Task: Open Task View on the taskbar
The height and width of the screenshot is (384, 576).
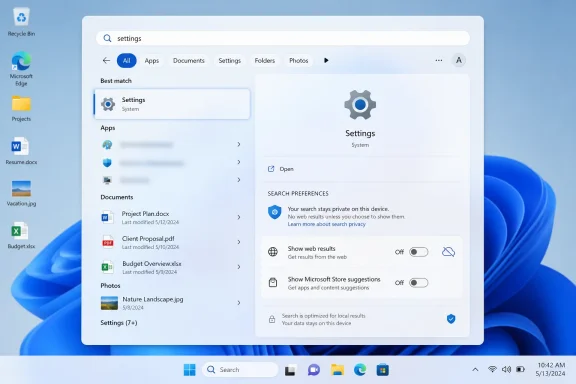Action: 290,370
